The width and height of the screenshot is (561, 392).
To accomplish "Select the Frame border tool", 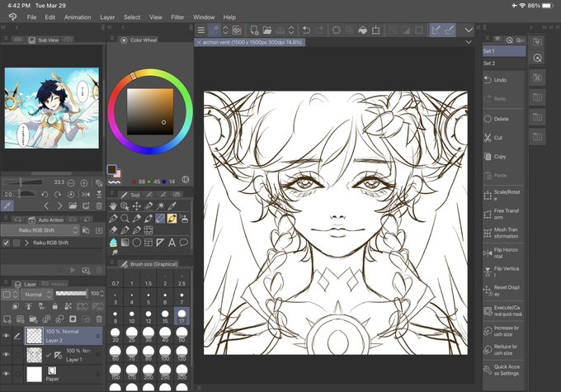I will tap(148, 243).
